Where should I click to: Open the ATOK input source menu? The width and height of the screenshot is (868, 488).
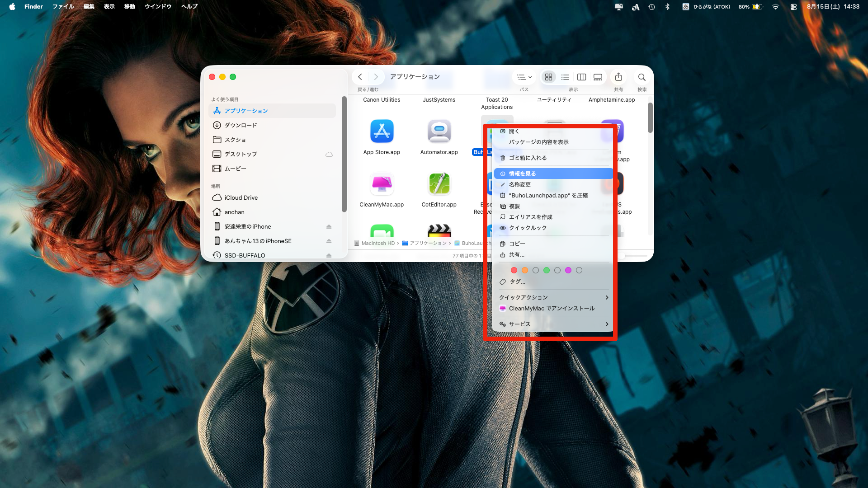coord(706,7)
